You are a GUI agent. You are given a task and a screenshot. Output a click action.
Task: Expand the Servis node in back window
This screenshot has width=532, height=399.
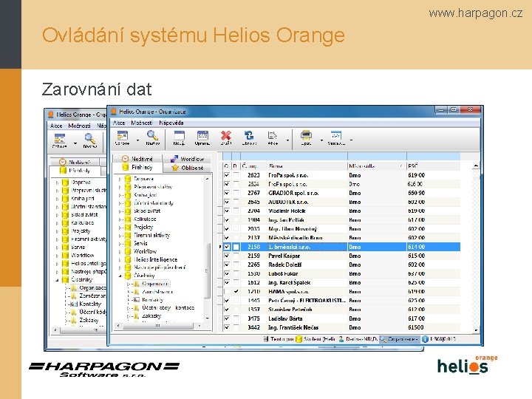57,248
